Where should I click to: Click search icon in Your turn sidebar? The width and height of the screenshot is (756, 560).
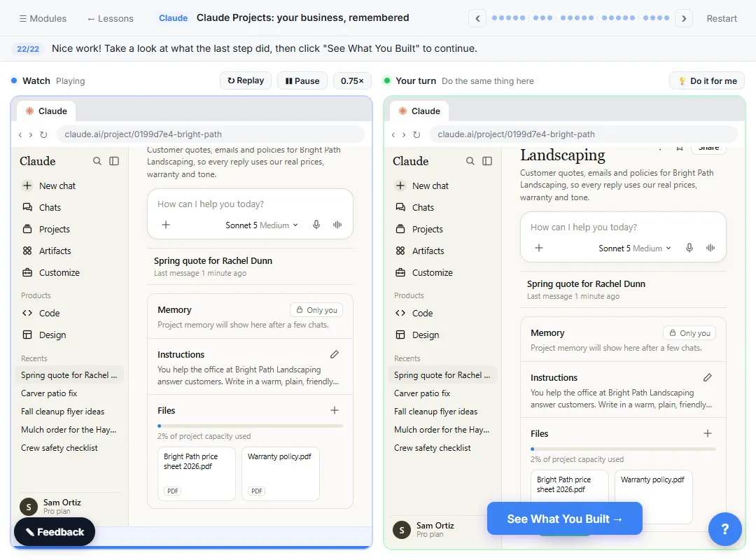click(470, 161)
